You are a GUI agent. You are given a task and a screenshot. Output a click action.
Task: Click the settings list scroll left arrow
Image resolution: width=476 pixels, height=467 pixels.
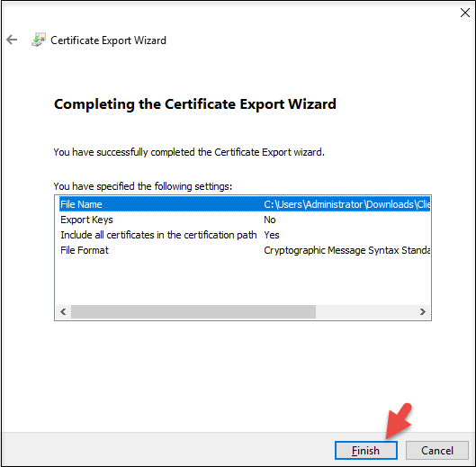click(63, 312)
